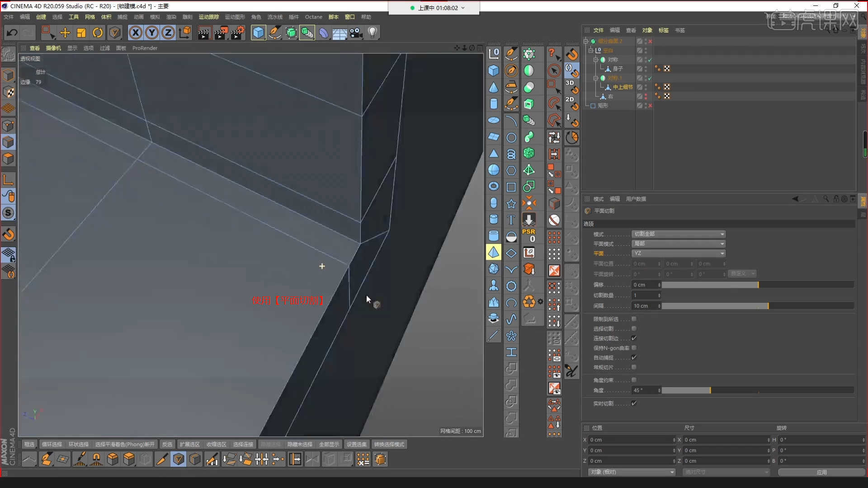Enable 选择切割 checkbox
868x488 pixels.
click(x=634, y=328)
